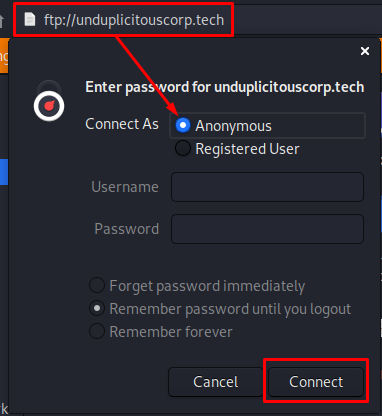This screenshot has height=416, width=382.
Task: Click the document icon before ftp address
Action: pos(30,19)
